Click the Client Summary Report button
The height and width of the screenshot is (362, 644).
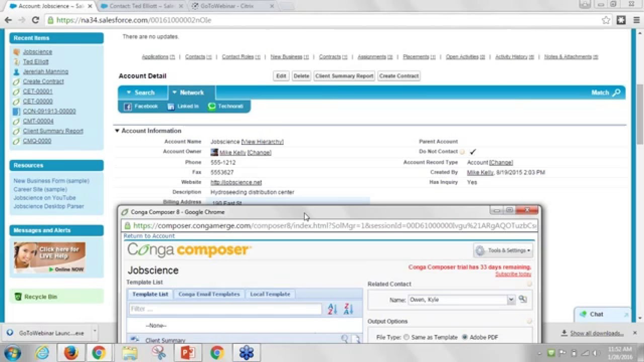point(344,76)
